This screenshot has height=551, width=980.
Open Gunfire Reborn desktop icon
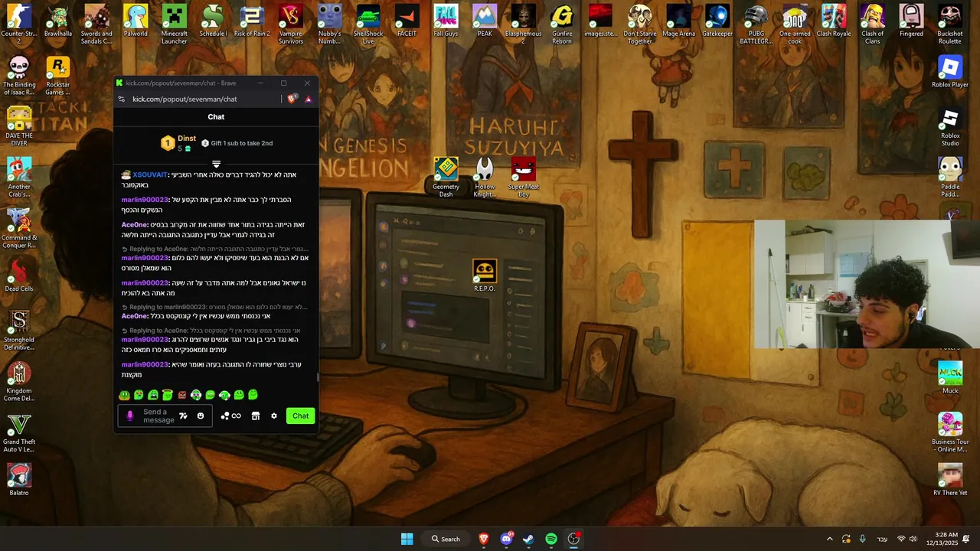pos(562,23)
